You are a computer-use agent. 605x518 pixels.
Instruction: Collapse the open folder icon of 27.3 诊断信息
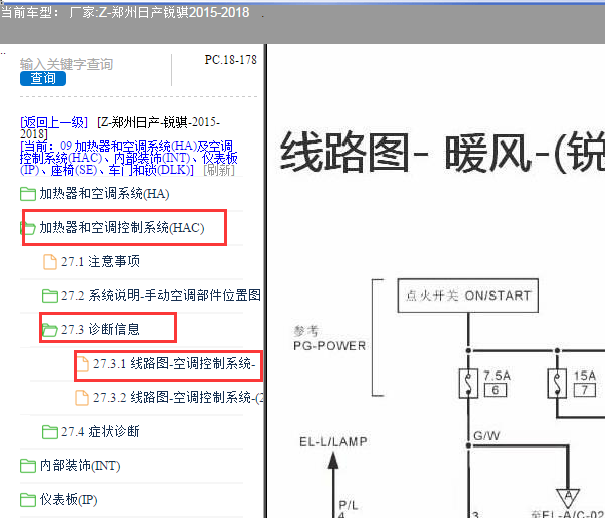coord(50,330)
